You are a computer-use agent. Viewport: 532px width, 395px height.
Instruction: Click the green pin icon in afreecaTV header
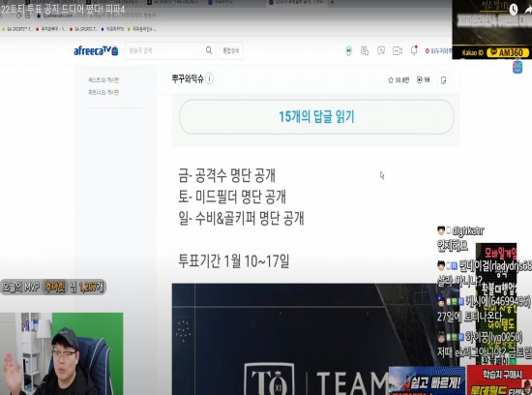348,51
